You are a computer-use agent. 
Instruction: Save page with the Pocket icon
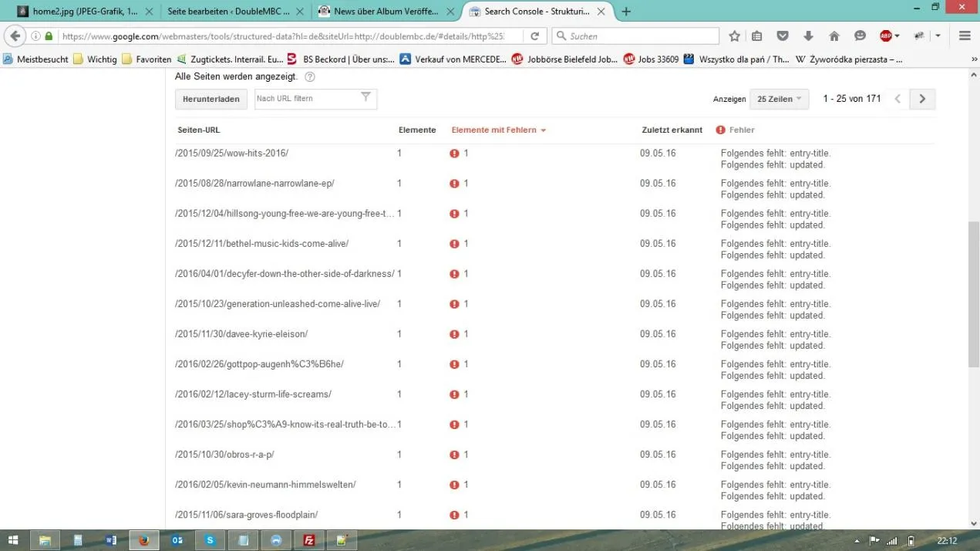pos(783,36)
